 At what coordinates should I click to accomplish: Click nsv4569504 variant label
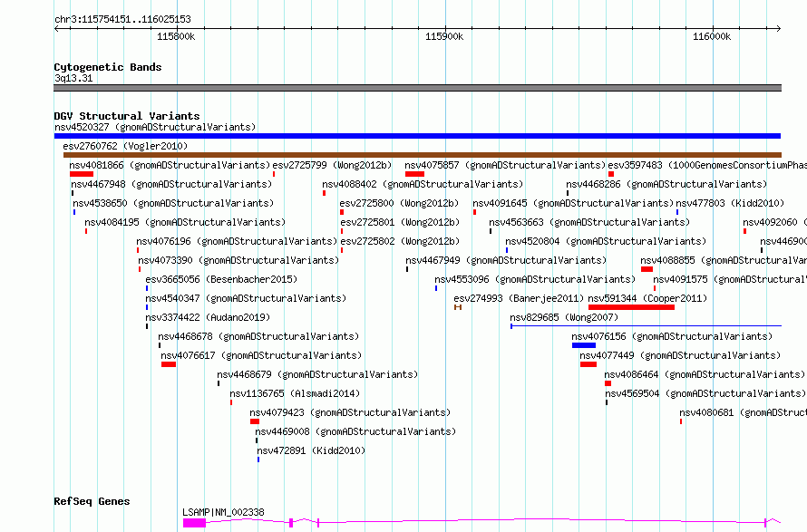[x=705, y=393]
